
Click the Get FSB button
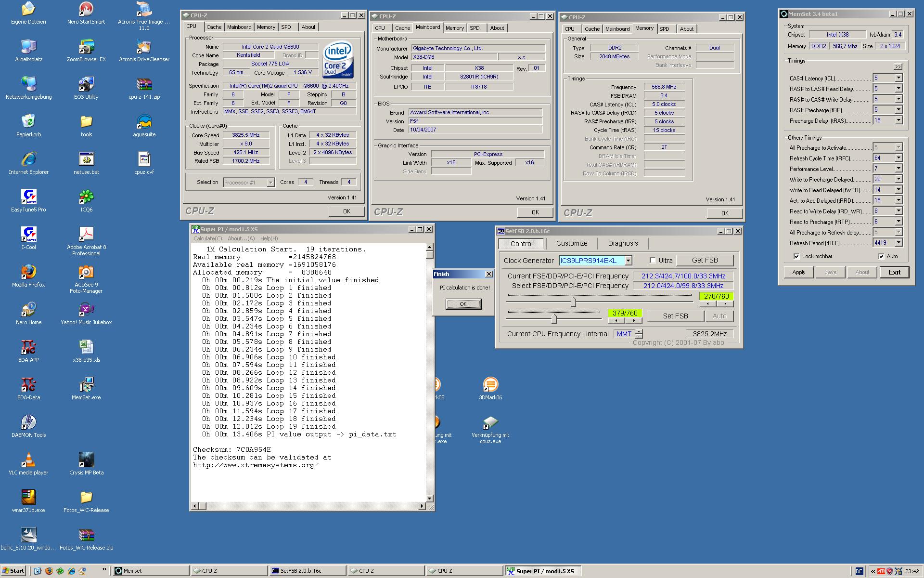(705, 261)
